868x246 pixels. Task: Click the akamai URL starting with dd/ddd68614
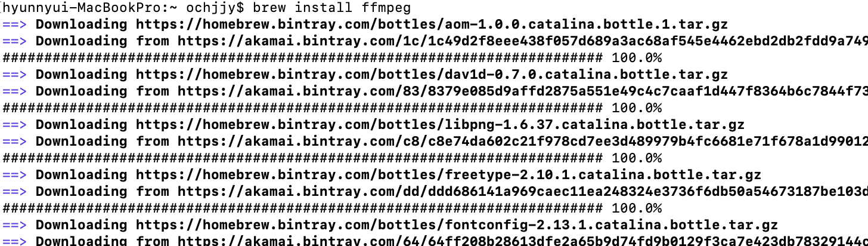click(523, 192)
